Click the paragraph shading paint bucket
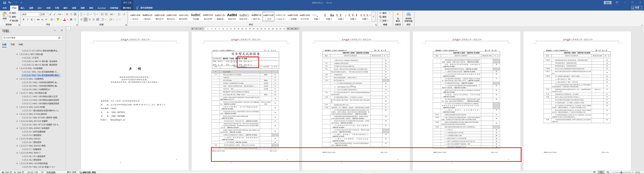644x174 pixels. coord(110,19)
